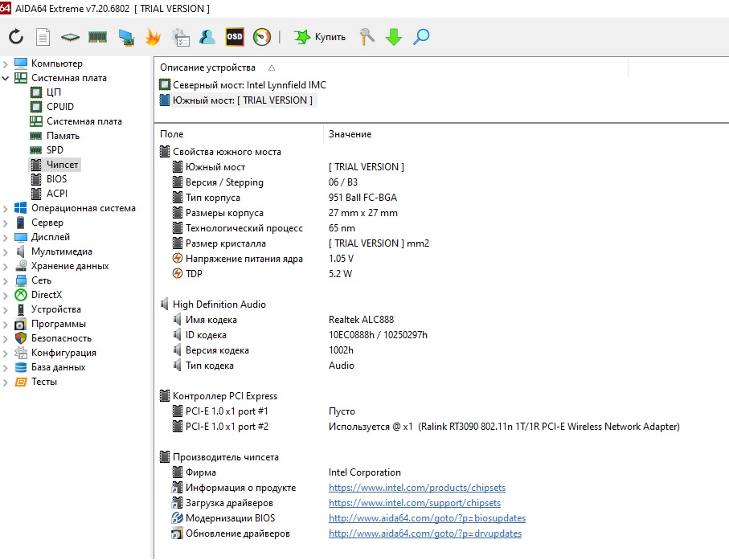Open intel.com/products/chipsets link

417,488
